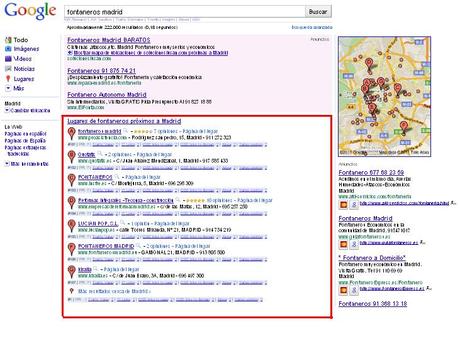460x361 pixels.
Task: Click the Lugares pin icon in sidebar
Action: point(8,79)
